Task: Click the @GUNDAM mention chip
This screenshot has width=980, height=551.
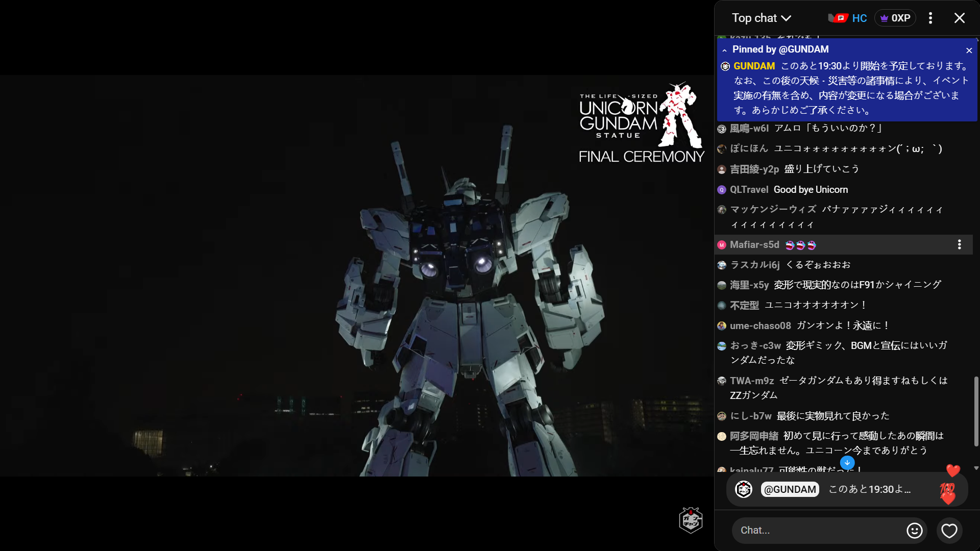Action: 790,489
